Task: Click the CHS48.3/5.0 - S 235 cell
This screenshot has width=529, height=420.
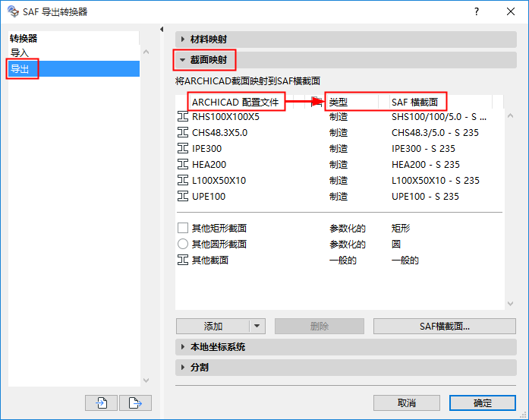Action: 435,133
